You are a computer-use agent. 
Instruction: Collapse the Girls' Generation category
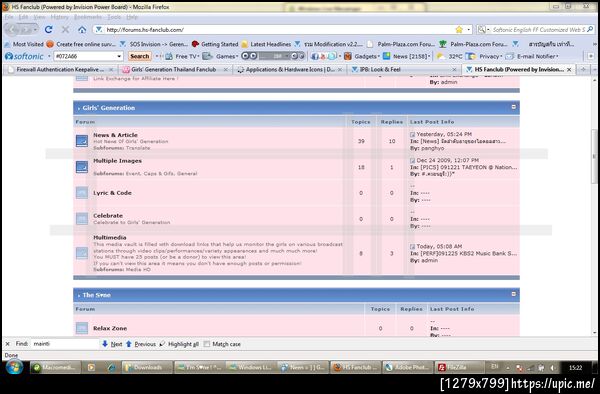point(514,107)
